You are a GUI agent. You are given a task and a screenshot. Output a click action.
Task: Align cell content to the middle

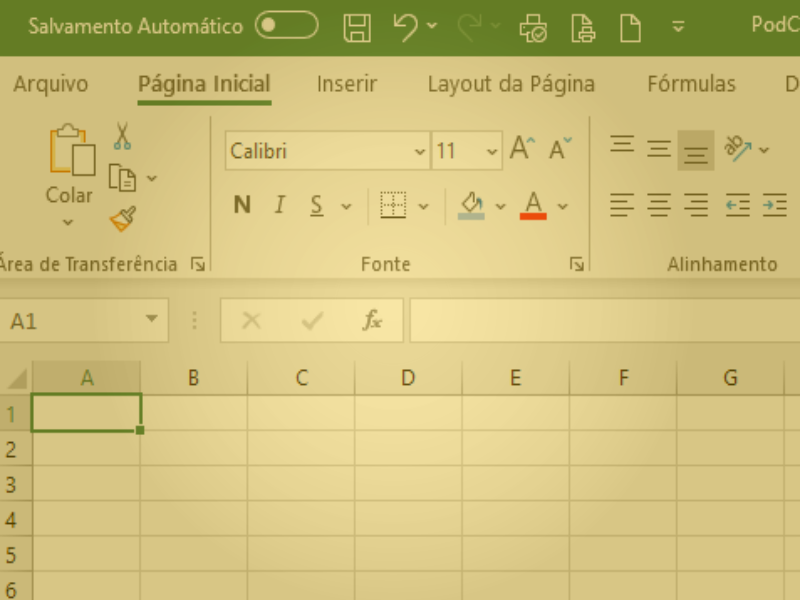click(x=659, y=149)
